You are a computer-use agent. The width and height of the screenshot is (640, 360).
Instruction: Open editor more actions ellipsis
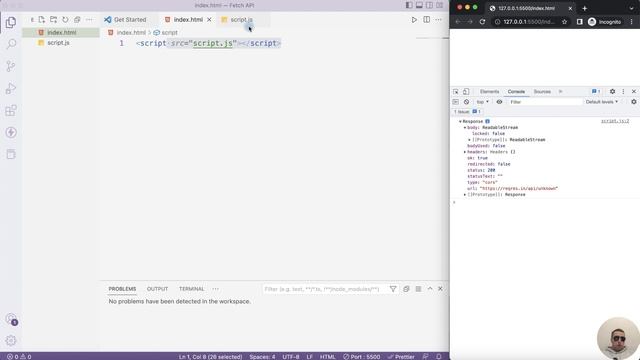(438, 20)
